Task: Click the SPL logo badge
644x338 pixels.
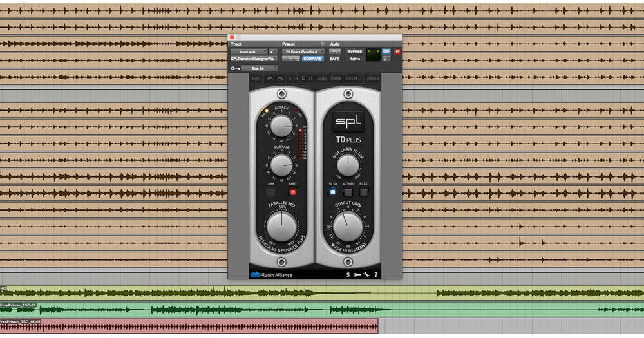Action: [348, 121]
